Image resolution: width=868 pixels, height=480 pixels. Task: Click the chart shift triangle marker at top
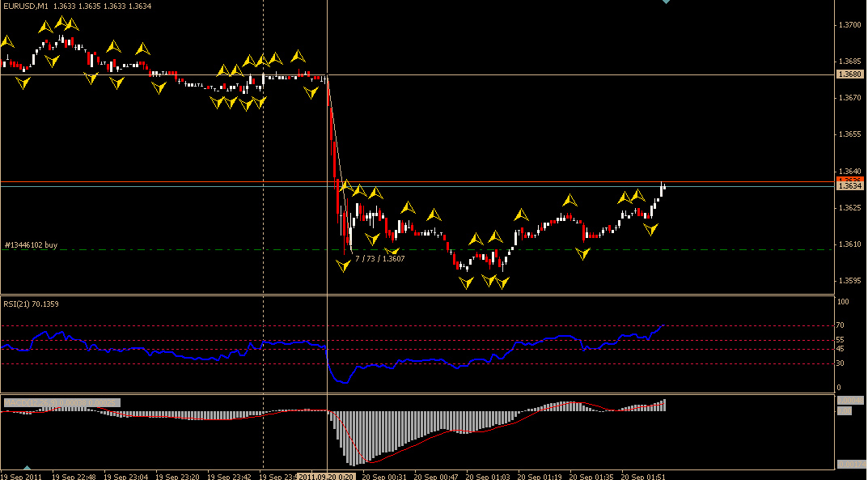666,2
